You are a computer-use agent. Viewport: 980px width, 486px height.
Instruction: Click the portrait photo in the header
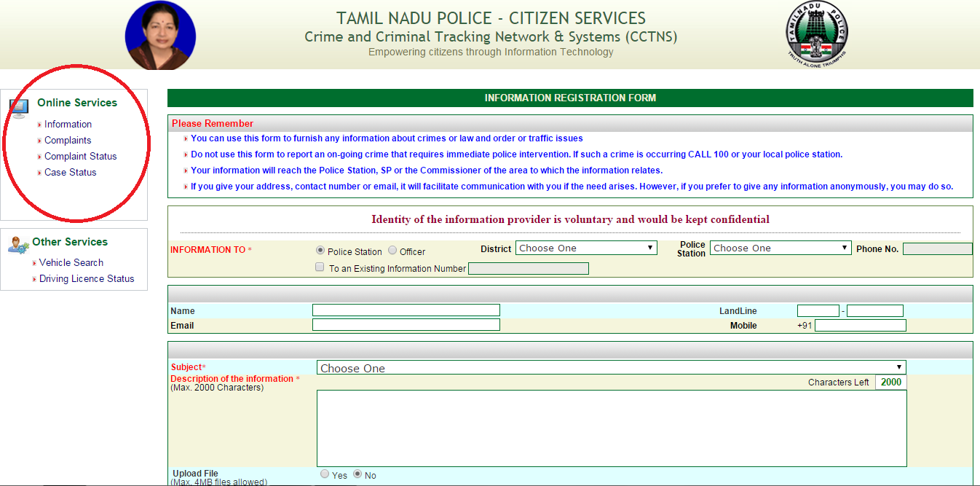click(160, 35)
